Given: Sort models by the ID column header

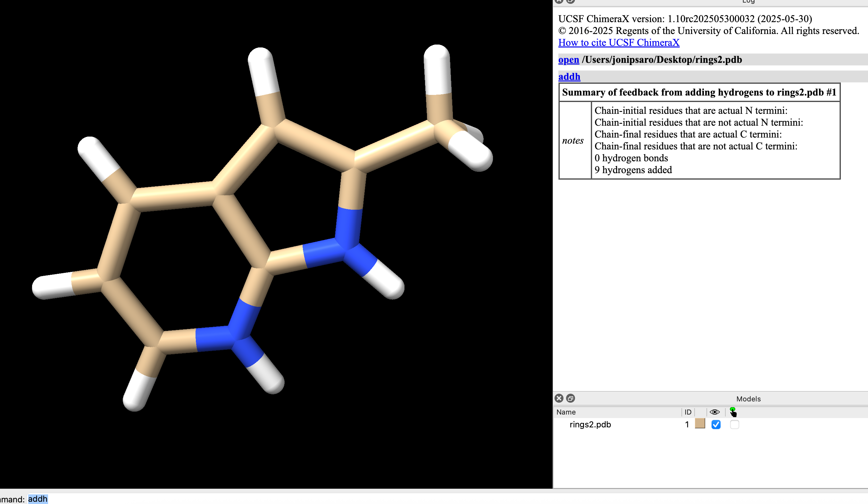Looking at the screenshot, I should pos(688,412).
